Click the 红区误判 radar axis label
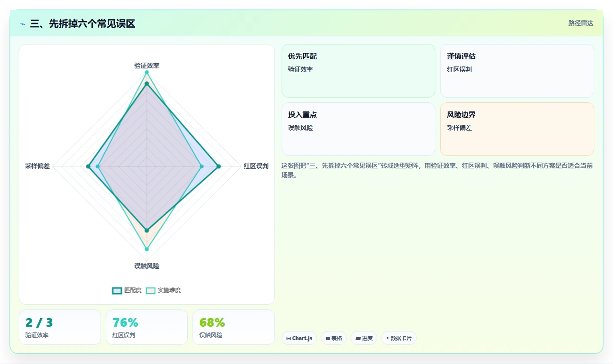The width and height of the screenshot is (613, 364). (256, 166)
